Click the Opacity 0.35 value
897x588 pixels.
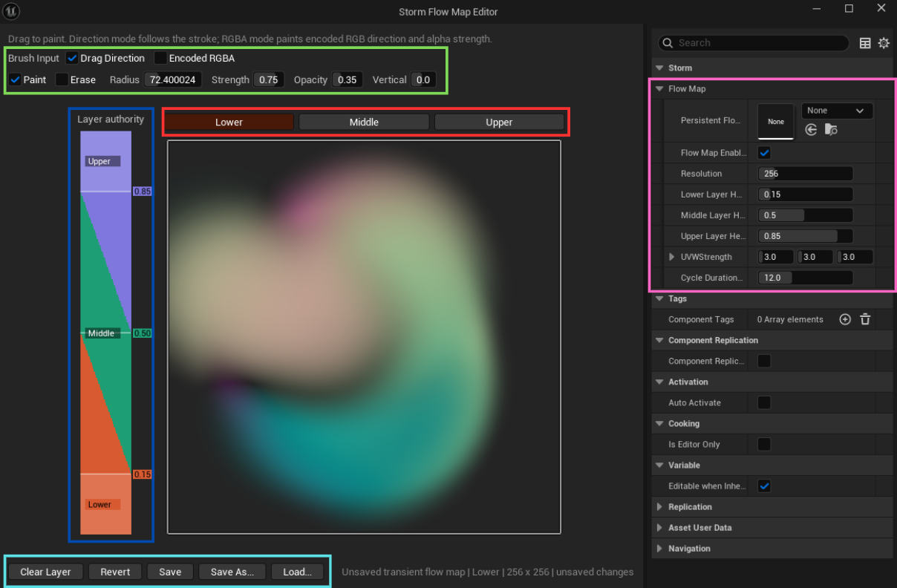click(347, 79)
